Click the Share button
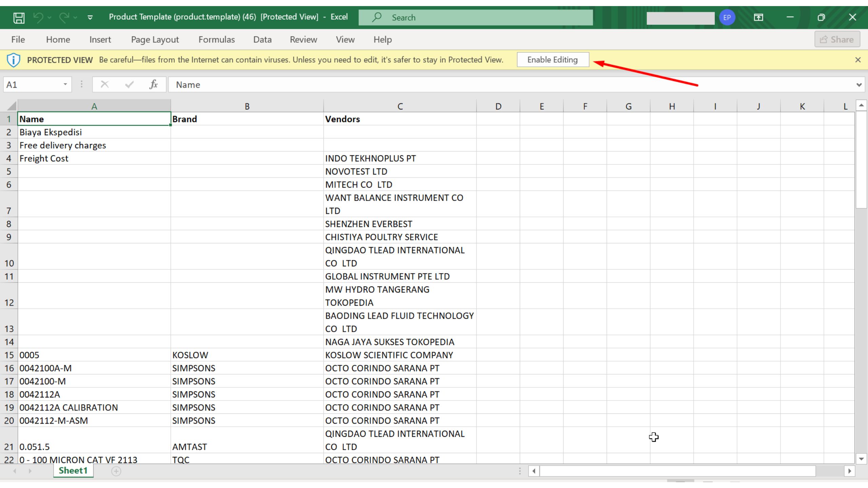 [x=837, y=39]
